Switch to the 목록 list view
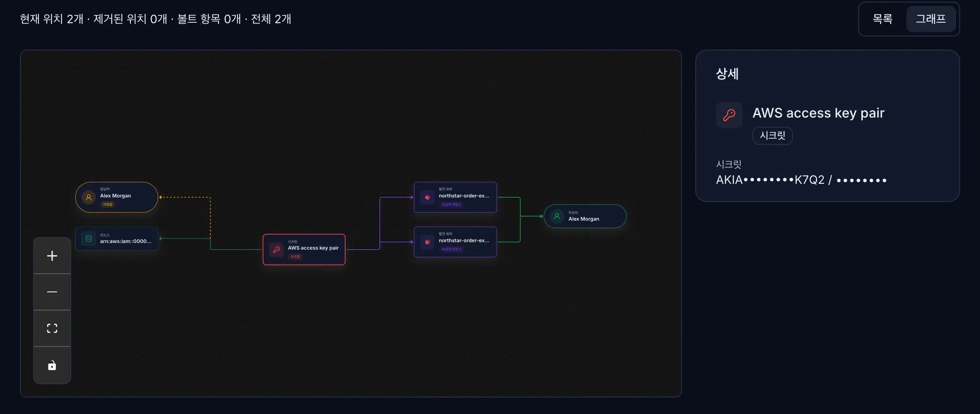Viewport: 980px width, 414px height. point(882,19)
